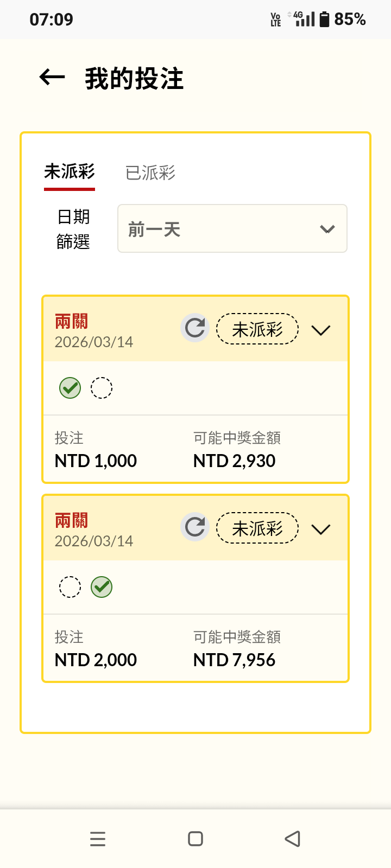
Task: Tap dashed pending circle in first bet card
Action: point(102,388)
